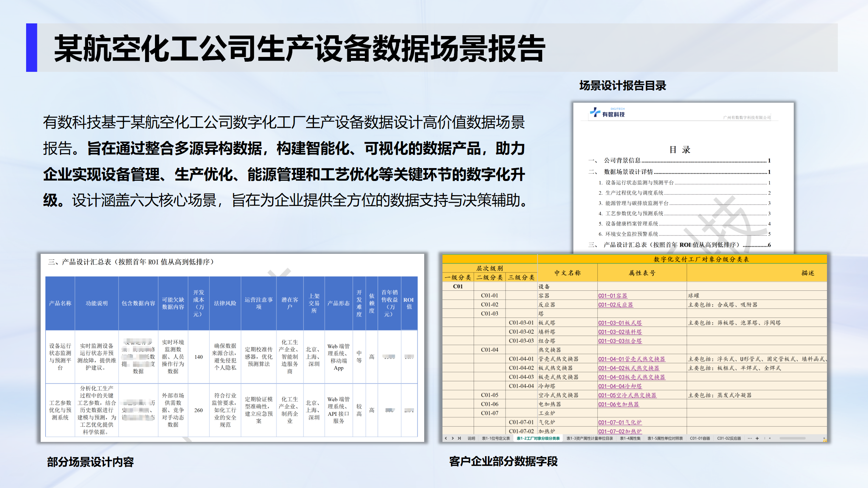868x488 pixels.
Task: Open more sheets ellipsis button
Action: [x=750, y=438]
